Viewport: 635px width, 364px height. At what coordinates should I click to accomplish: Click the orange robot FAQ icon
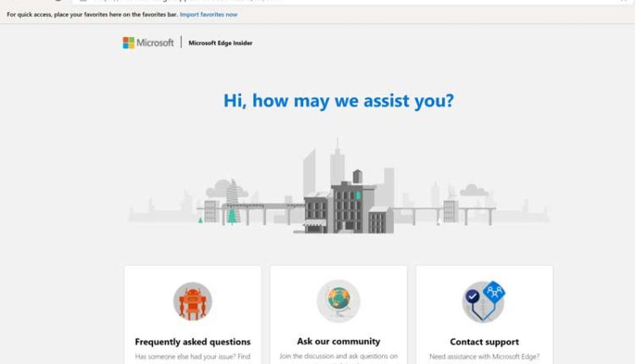pos(193,301)
